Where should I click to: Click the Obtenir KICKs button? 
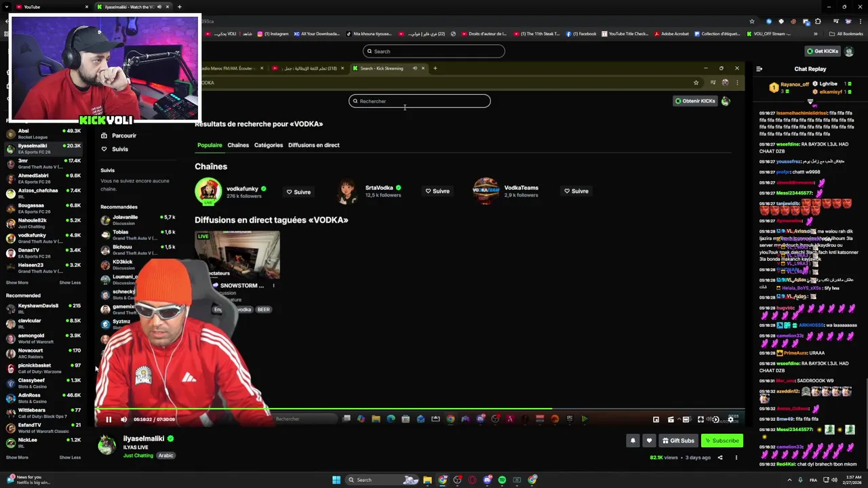(695, 101)
